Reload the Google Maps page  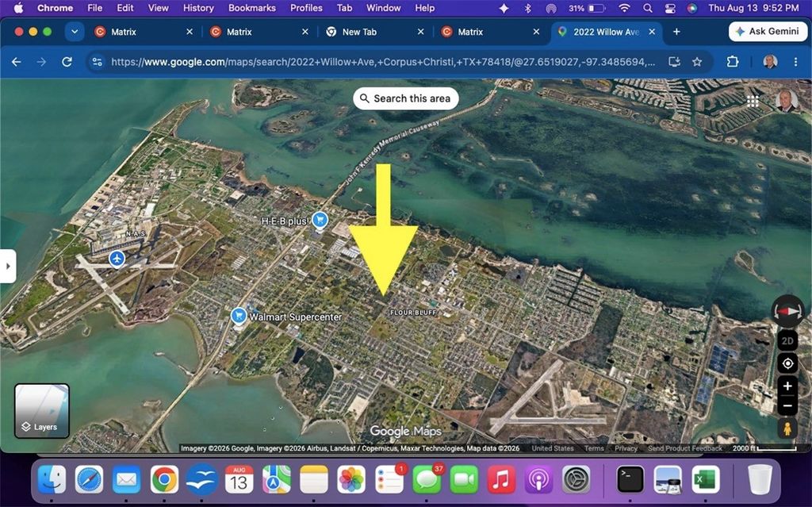(67, 62)
